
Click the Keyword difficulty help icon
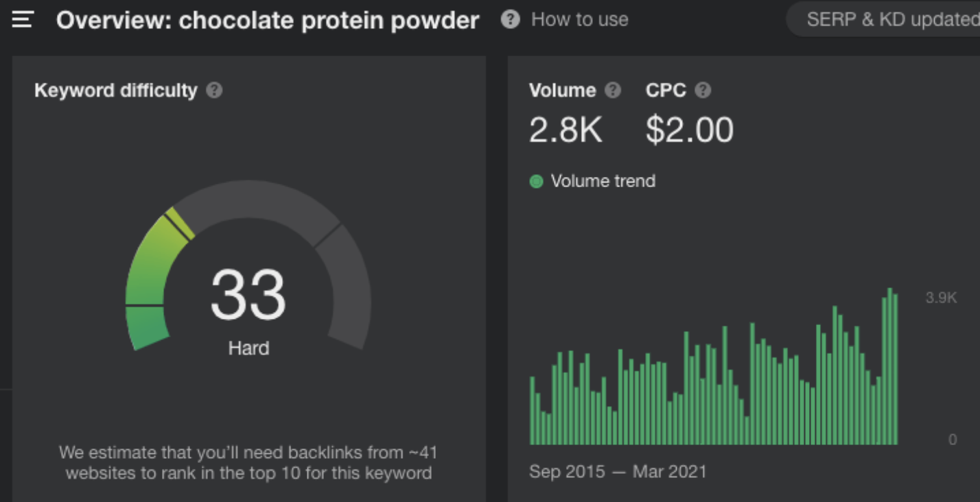pyautogui.click(x=215, y=91)
